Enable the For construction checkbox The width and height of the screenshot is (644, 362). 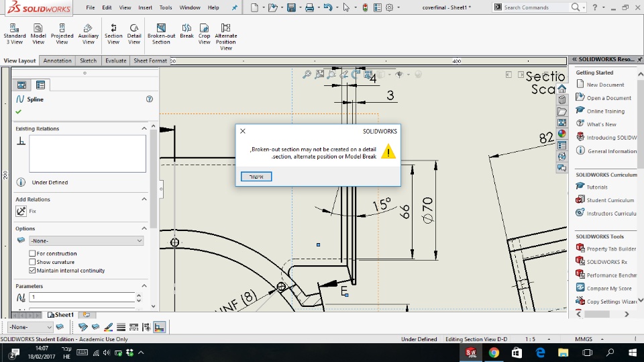[x=32, y=253]
